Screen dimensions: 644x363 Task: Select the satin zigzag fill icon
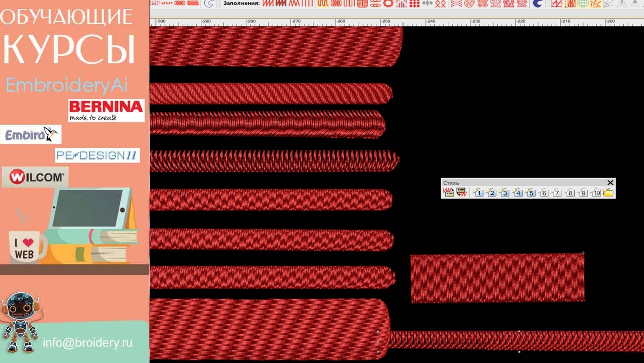pos(268,3)
